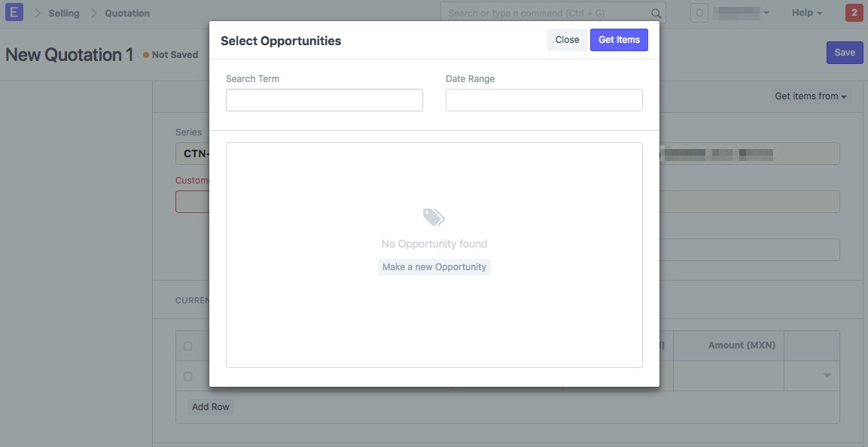Click the Get Items button
868x447 pixels.
[x=619, y=39]
